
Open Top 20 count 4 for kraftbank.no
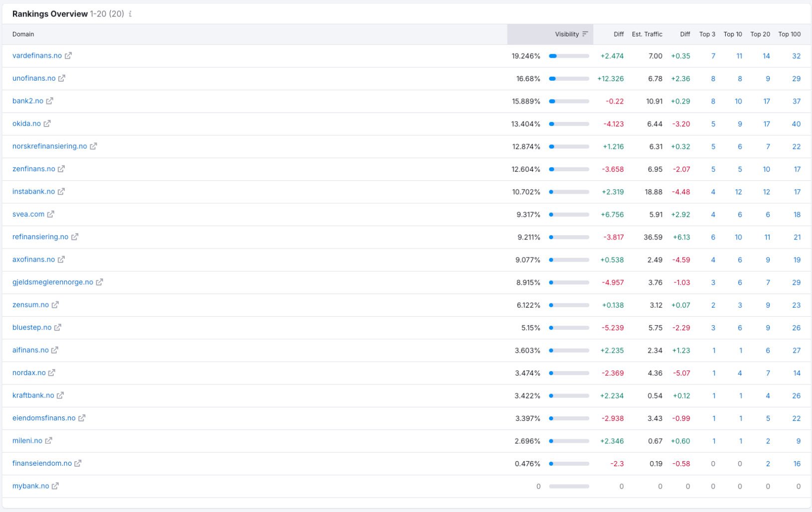pos(768,396)
